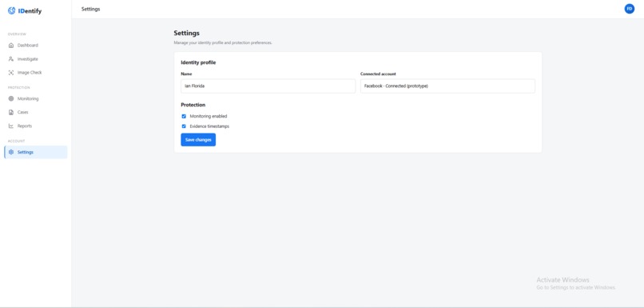Click the "Manage your identity profile" description
The width and height of the screenshot is (644, 308).
pyautogui.click(x=223, y=42)
